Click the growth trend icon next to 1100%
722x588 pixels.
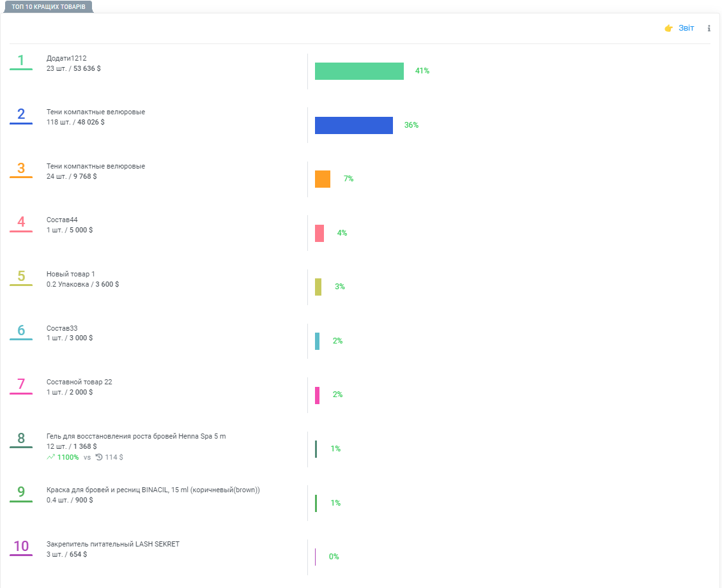50,457
